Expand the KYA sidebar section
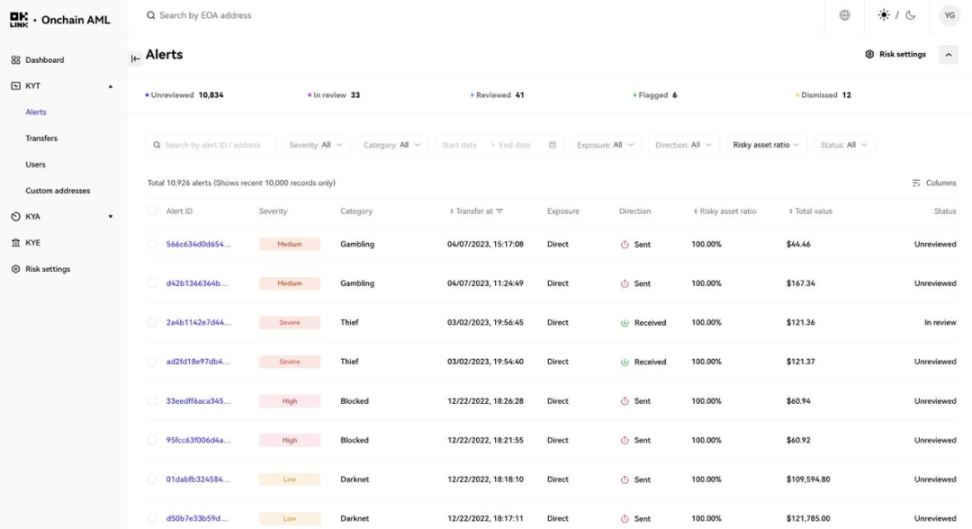Screen dimensions: 972x529 [110, 217]
